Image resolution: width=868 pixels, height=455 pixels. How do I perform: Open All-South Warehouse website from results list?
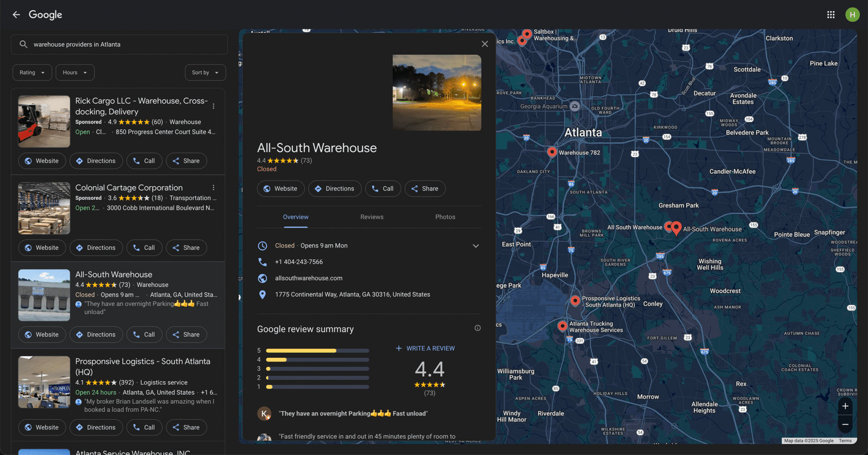pyautogui.click(x=42, y=335)
